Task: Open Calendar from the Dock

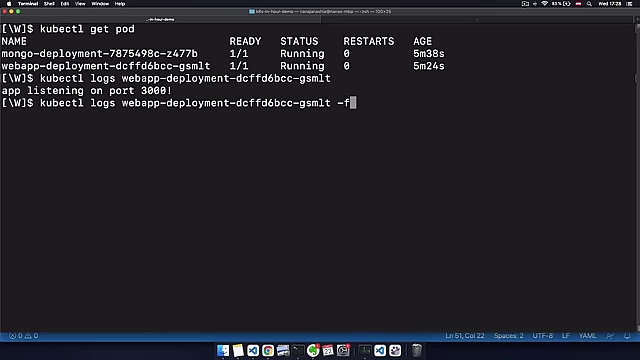Action: click(328, 350)
